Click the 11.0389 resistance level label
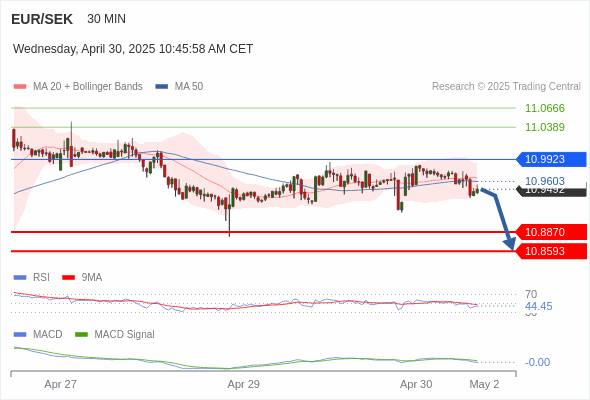The height and width of the screenshot is (400, 590). tap(545, 127)
